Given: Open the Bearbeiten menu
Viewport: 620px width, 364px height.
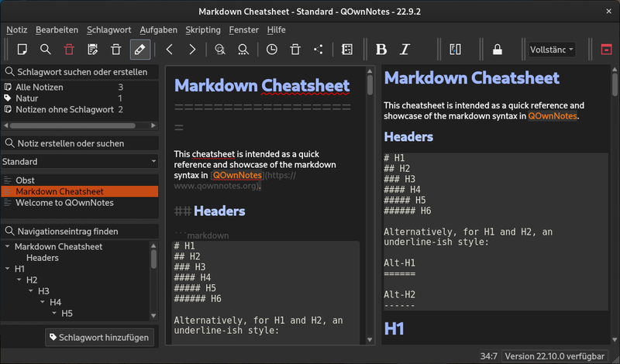Looking at the screenshot, I should [x=57, y=30].
